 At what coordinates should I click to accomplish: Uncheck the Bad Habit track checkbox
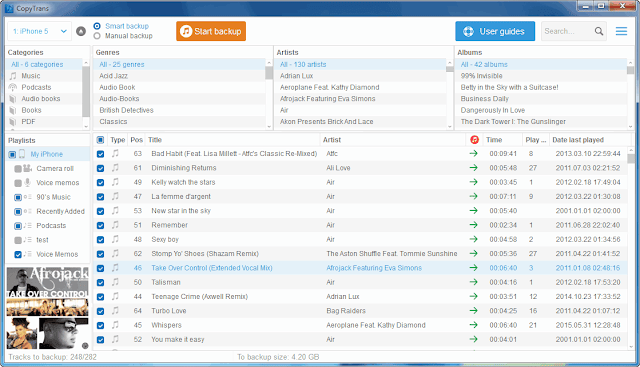click(100, 154)
